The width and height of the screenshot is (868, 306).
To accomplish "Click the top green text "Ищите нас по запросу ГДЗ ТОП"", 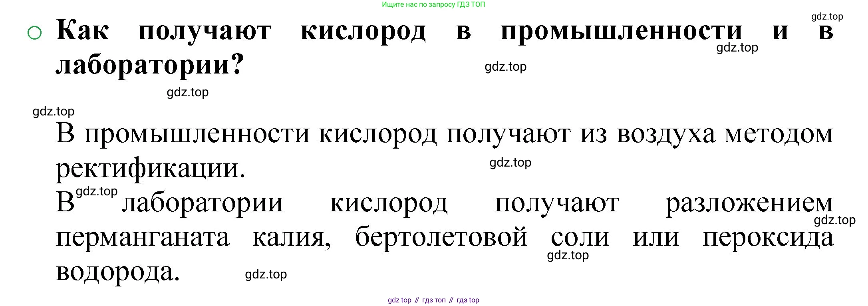I will pos(433,5).
